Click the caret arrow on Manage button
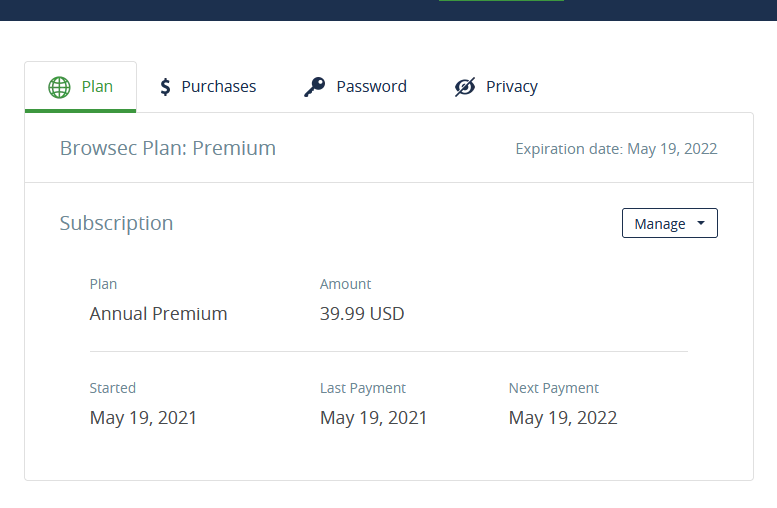The image size is (777, 508). tap(701, 223)
